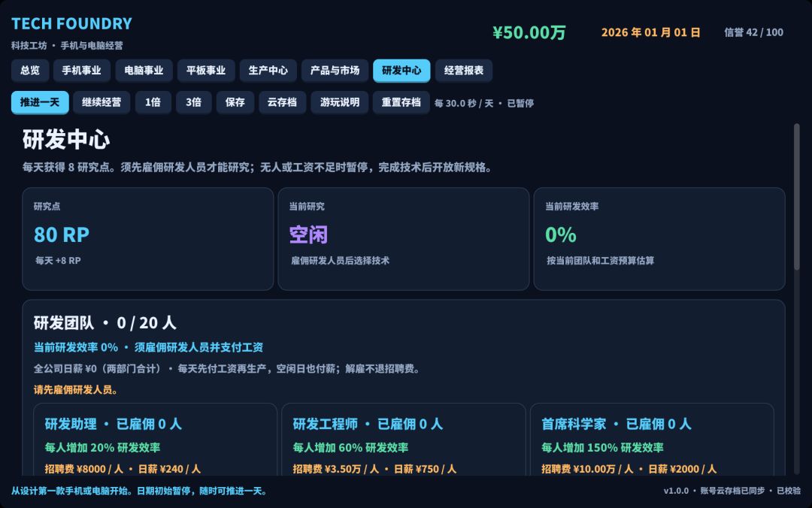812x508 pixels.
Task: Click 每人增加 60% 研发效率 text
Action: point(350,447)
